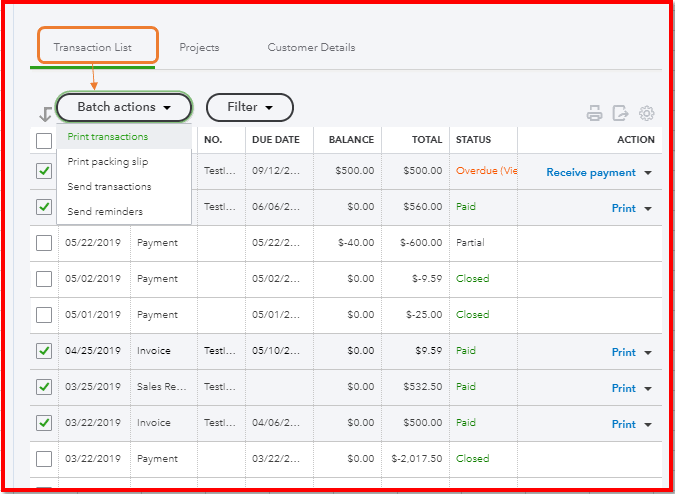Check the 05/22/2019 Payment row checkbox

pos(44,243)
